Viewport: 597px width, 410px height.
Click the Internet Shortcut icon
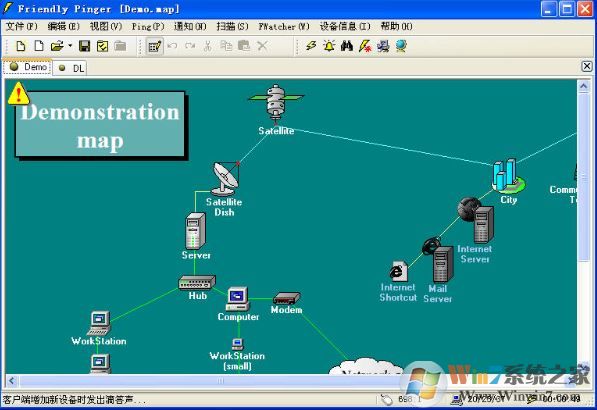pyautogui.click(x=398, y=271)
